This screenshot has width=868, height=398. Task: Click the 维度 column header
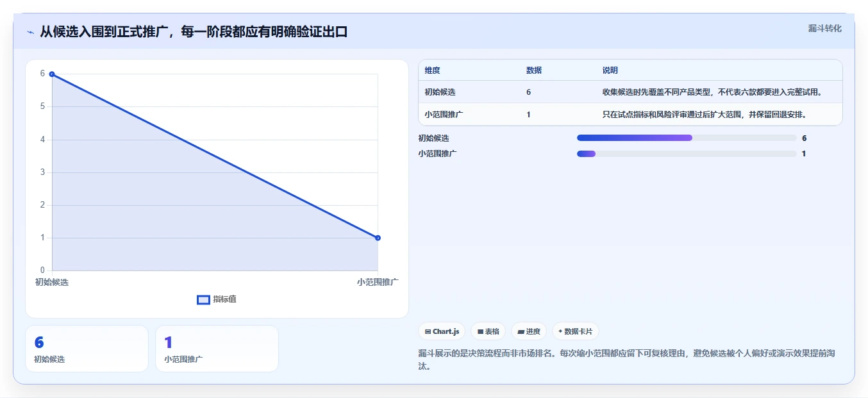tap(432, 70)
